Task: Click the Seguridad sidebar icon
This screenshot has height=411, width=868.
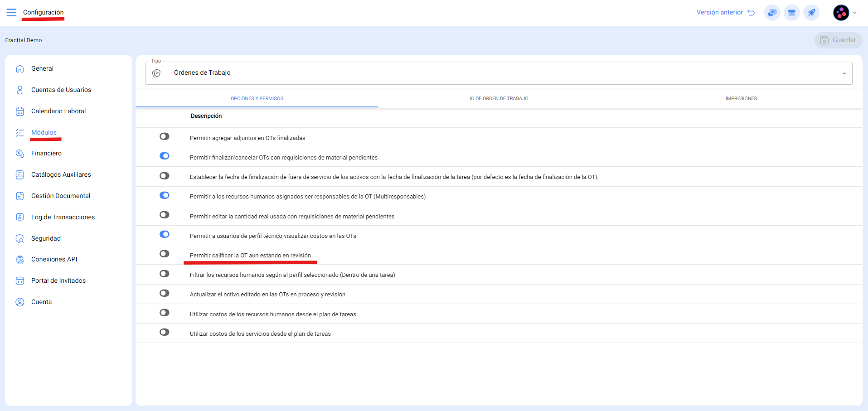Action: 20,238
